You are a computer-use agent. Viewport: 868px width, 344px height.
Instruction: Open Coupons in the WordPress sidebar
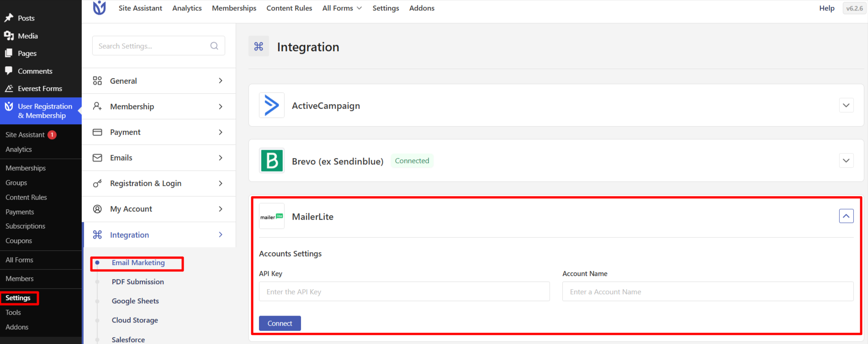tap(19, 241)
